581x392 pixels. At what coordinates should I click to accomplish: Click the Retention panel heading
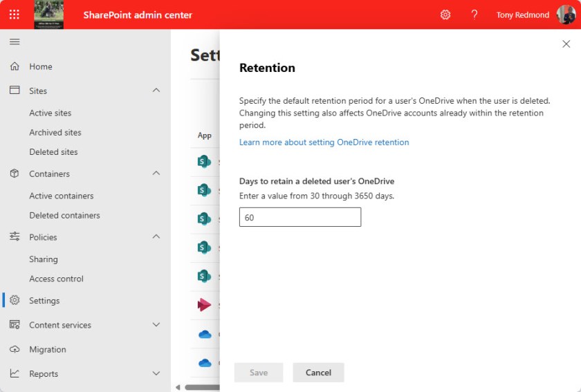tap(267, 68)
